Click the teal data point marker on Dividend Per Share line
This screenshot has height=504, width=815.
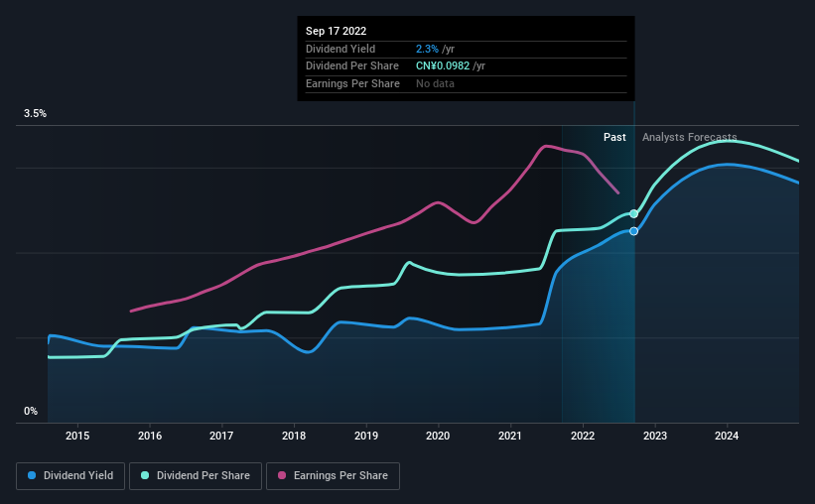pyautogui.click(x=633, y=213)
